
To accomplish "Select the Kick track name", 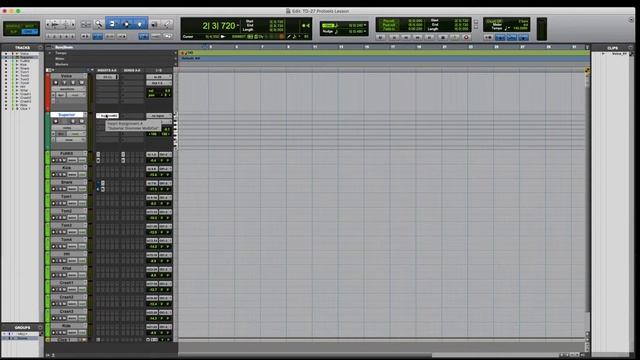I will pos(67,168).
